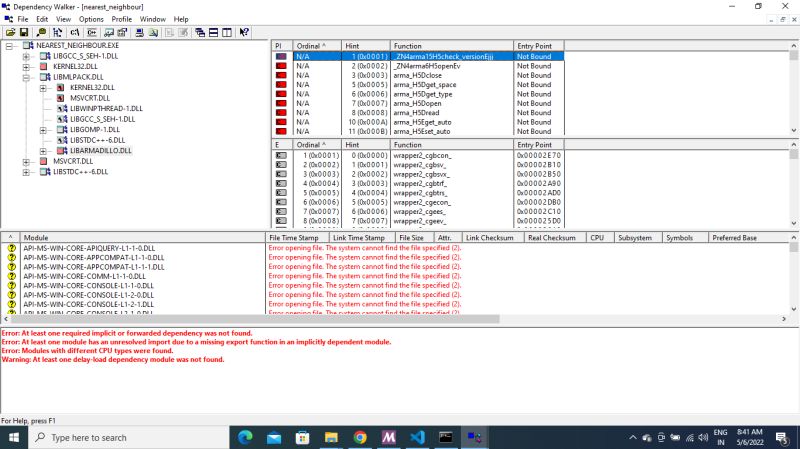Open Microsoft Edge from the taskbar
Viewport: 800px width, 449px height.
[x=245, y=438]
